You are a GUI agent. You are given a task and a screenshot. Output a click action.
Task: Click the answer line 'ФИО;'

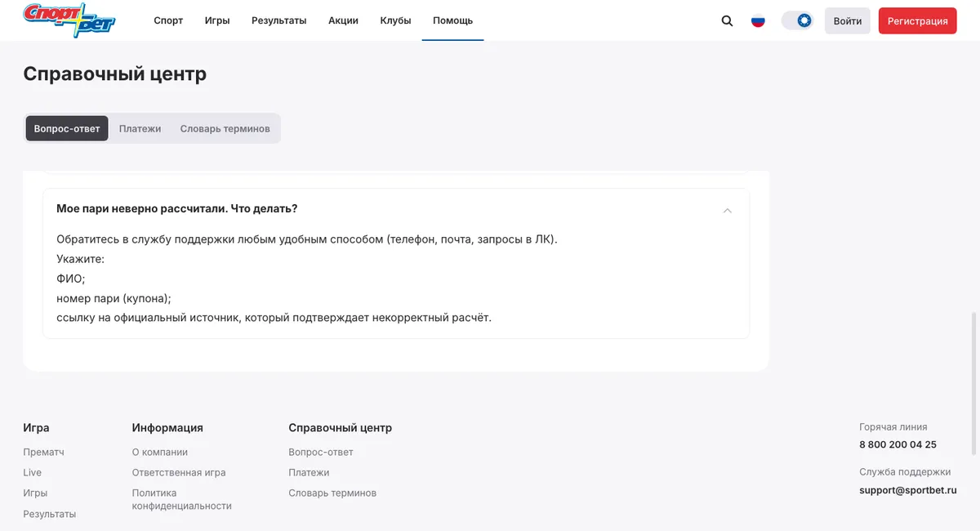point(70,279)
